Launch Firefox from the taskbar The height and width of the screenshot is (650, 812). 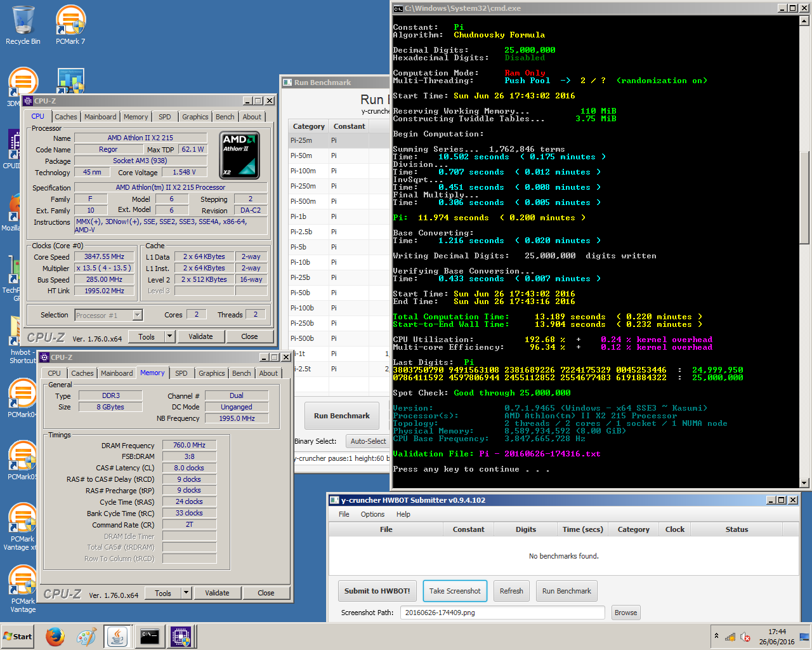55,637
